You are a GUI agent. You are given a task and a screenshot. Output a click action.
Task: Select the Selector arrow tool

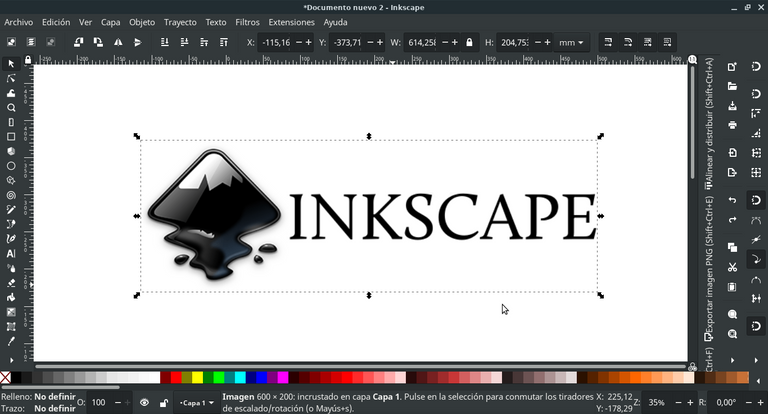click(11, 64)
